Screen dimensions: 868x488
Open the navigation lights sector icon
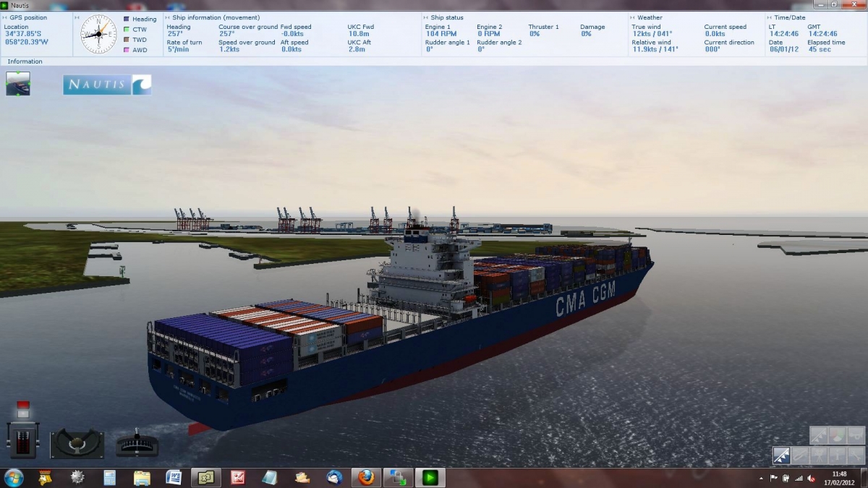(x=838, y=436)
